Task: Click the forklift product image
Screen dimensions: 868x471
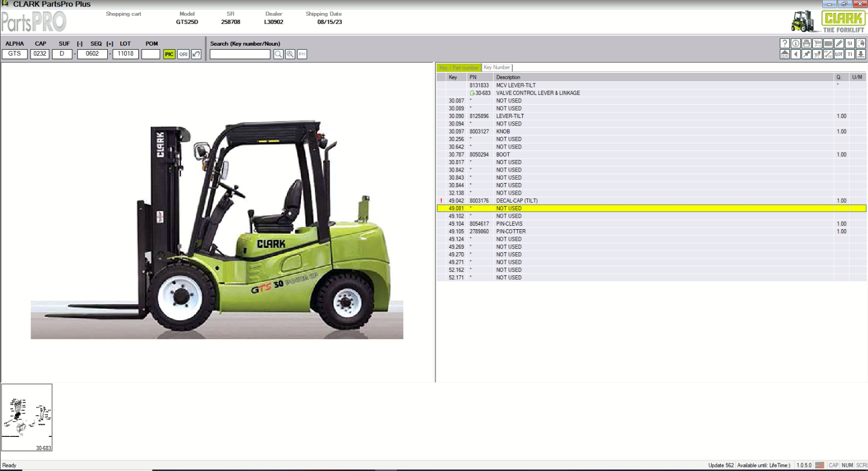Action: click(x=217, y=229)
